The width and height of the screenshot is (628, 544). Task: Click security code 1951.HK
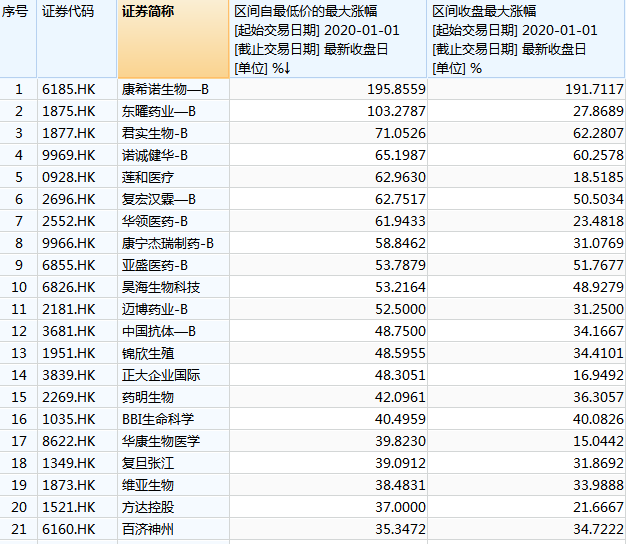(69, 353)
